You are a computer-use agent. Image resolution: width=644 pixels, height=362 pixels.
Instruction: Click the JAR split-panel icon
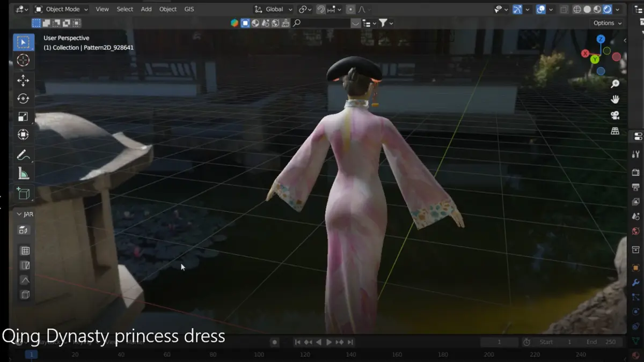[x=25, y=265]
